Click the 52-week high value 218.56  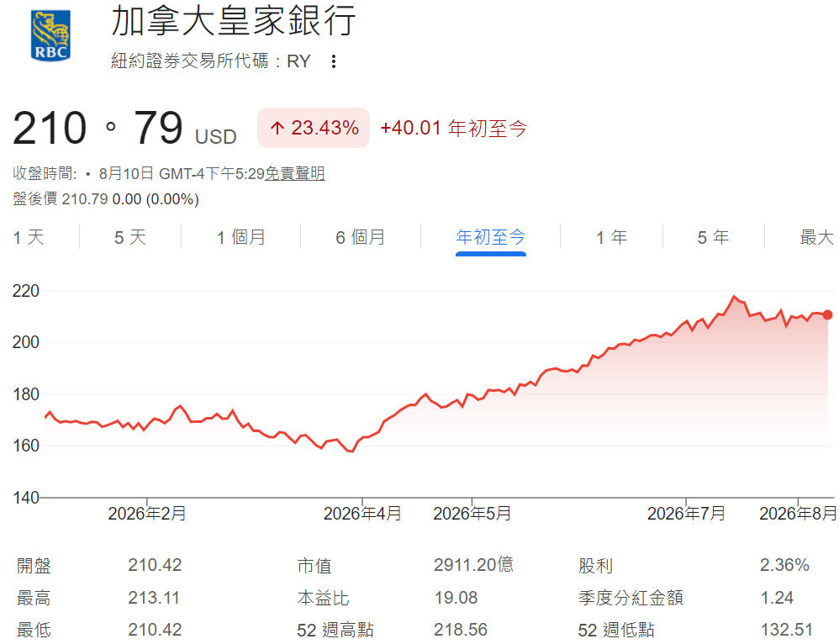[x=460, y=630]
